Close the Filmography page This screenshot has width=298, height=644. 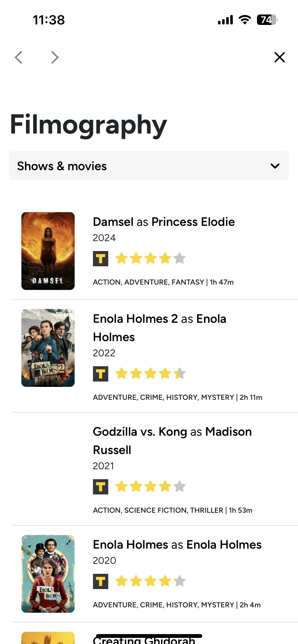tap(279, 57)
